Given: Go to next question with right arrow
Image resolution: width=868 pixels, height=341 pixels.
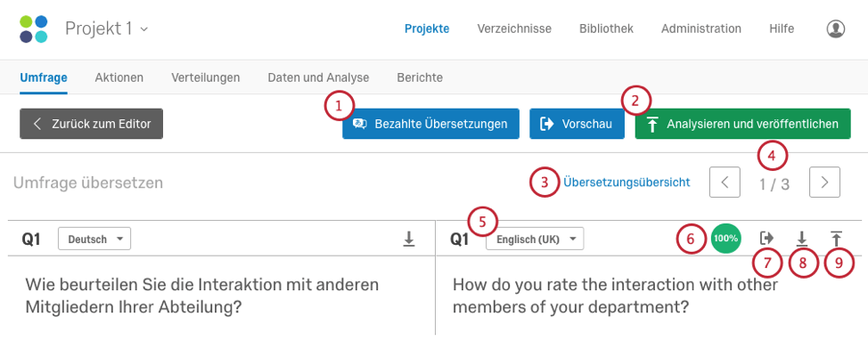Looking at the screenshot, I should pos(824,183).
